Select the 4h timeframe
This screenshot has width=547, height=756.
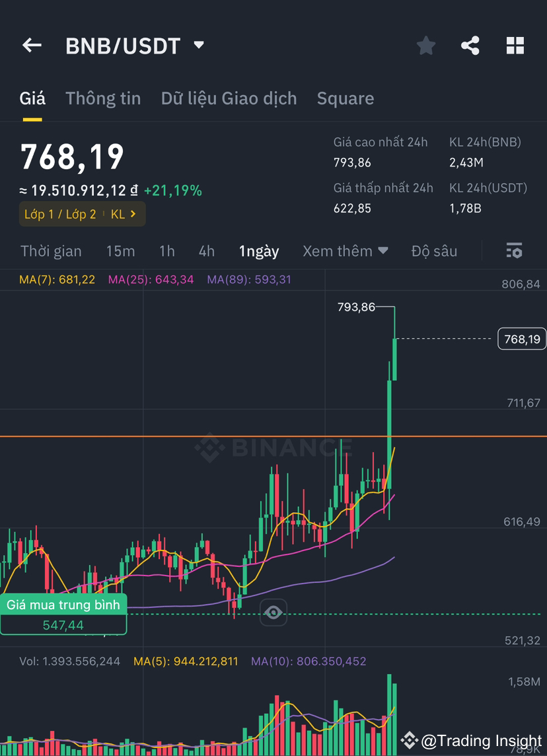[206, 251]
